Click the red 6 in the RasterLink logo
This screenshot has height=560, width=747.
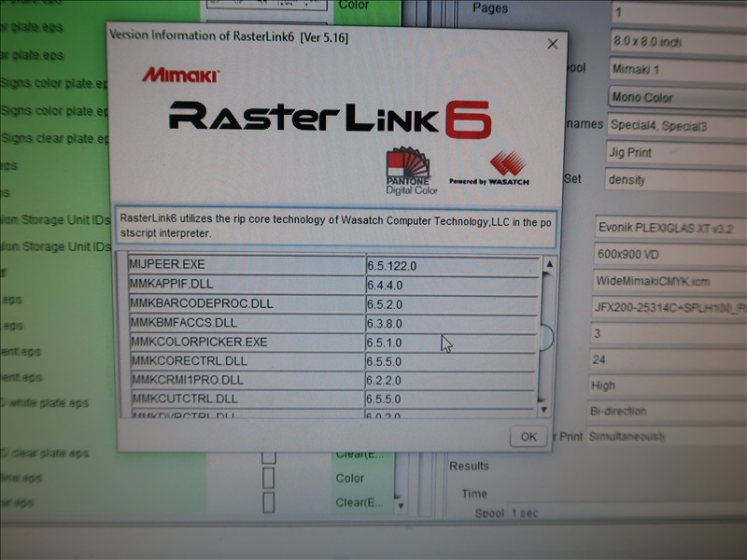467,119
